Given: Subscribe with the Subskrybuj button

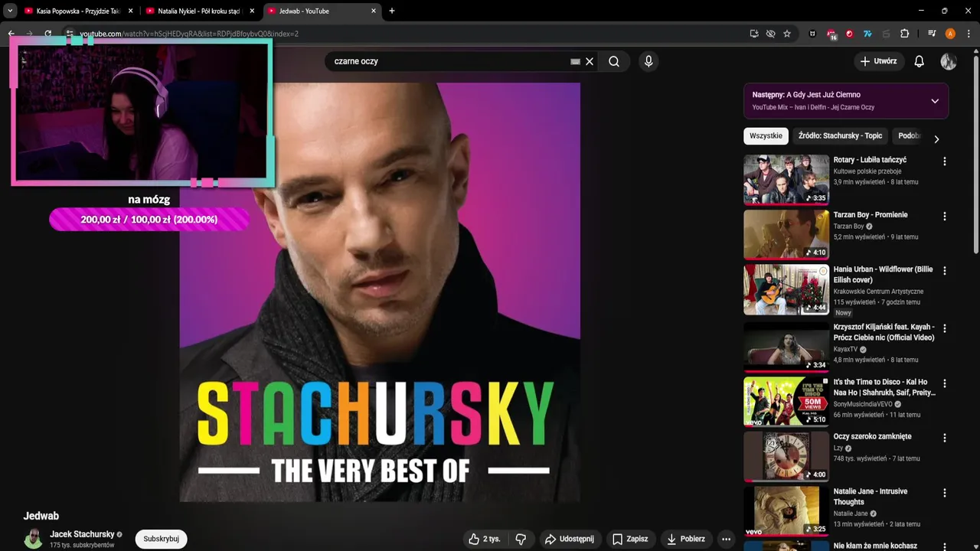Looking at the screenshot, I should tap(162, 539).
